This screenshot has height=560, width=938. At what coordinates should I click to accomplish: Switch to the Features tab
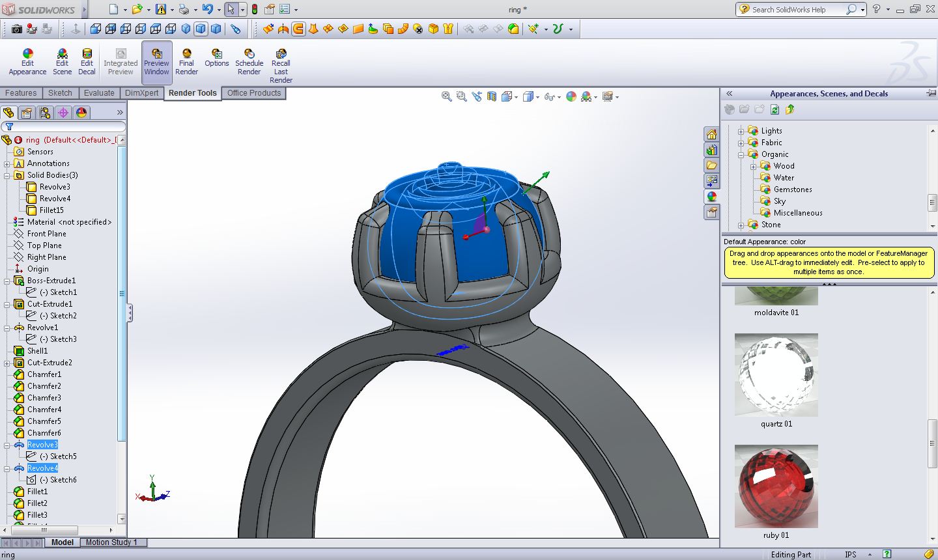(21, 93)
